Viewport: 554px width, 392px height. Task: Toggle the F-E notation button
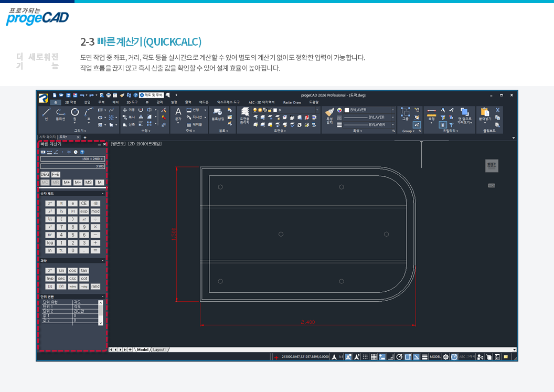tap(56, 174)
